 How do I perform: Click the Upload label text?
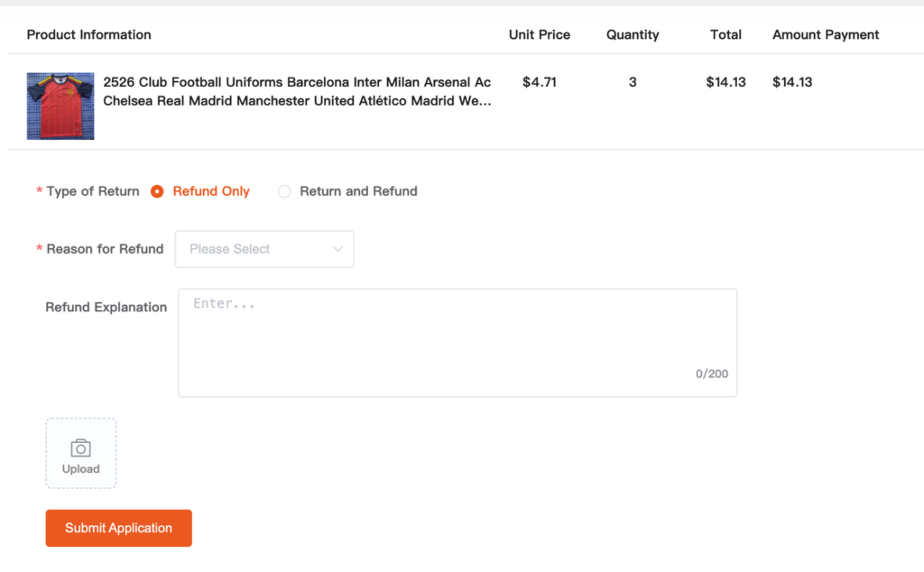point(81,469)
